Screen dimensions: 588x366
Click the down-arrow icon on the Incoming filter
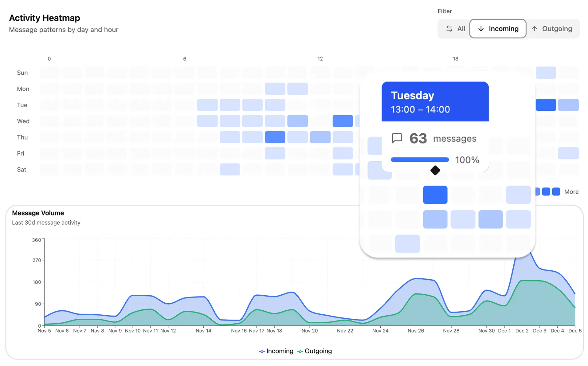tap(481, 28)
